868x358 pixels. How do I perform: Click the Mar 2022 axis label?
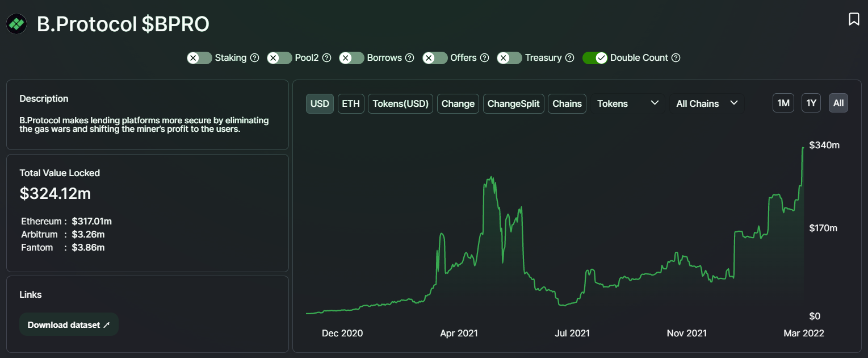[x=803, y=333]
